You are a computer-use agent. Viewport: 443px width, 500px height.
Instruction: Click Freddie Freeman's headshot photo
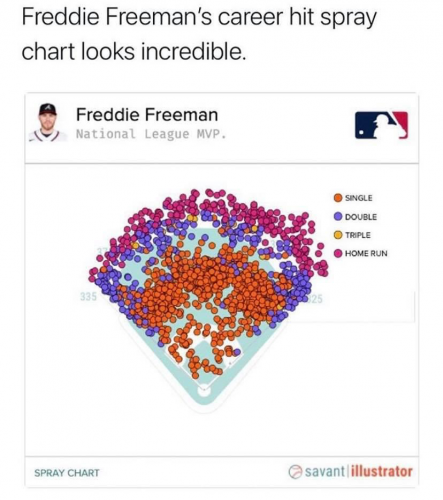coord(47,123)
